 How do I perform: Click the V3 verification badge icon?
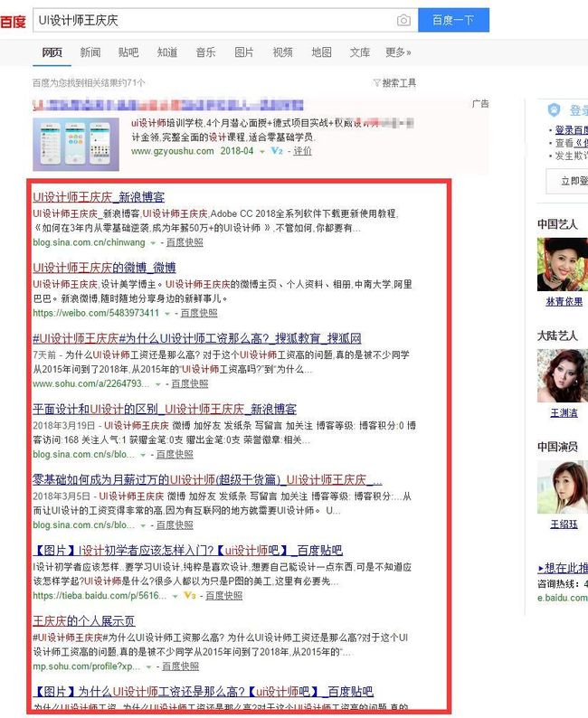coord(190,595)
